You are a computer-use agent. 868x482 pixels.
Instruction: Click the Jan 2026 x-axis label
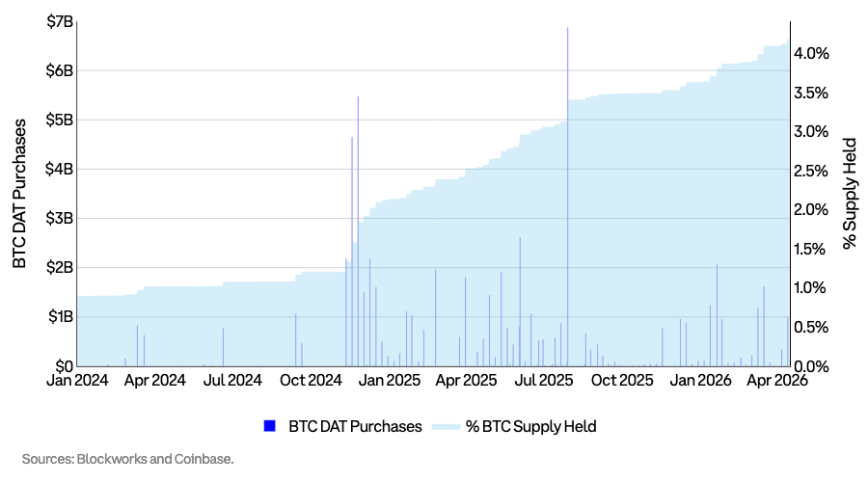701,381
